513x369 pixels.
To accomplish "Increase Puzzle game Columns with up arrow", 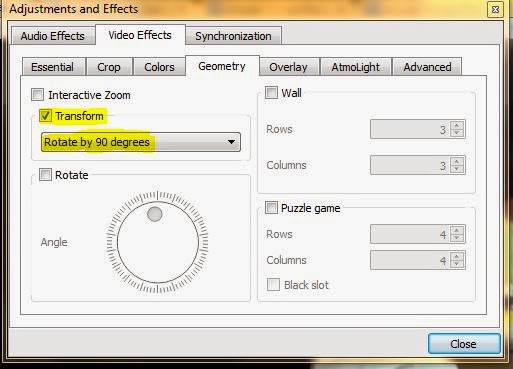I will pyautogui.click(x=457, y=256).
